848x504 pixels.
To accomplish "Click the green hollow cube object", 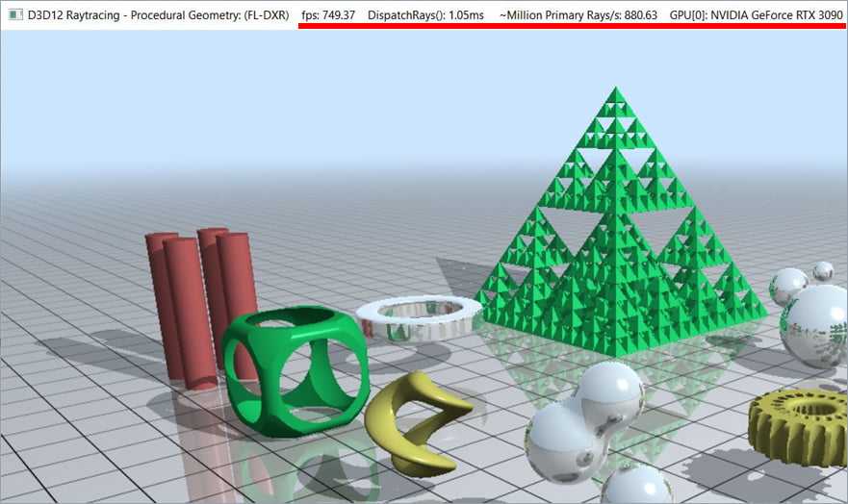I will (295, 371).
